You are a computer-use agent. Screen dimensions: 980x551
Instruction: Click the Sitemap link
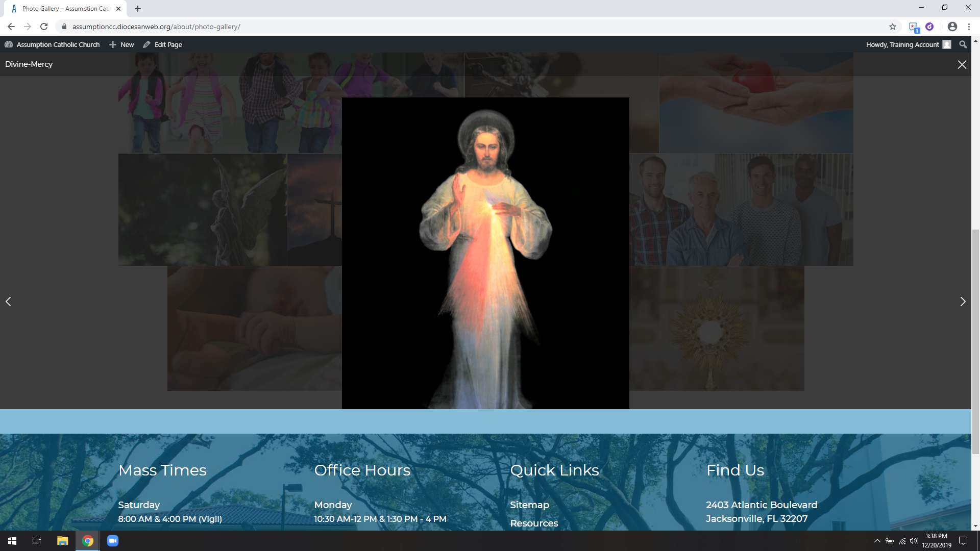(529, 505)
